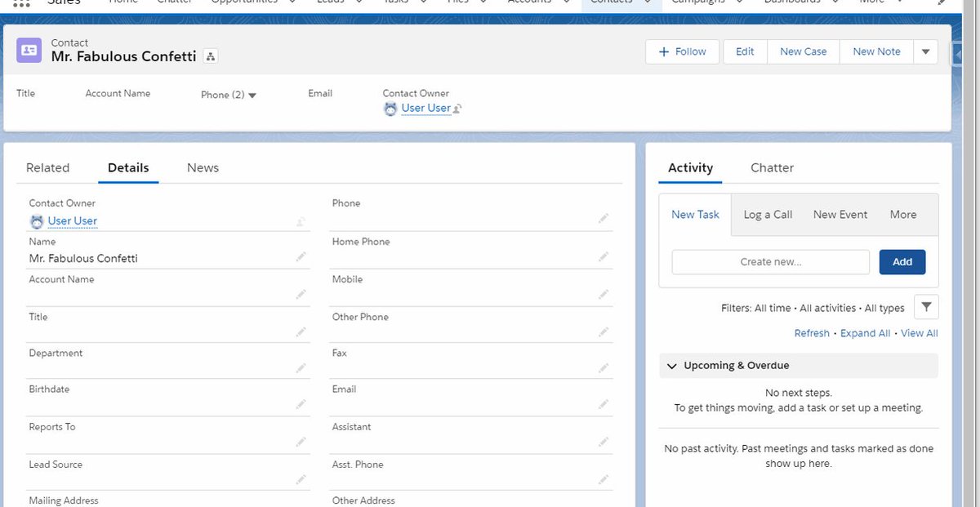Click the owner avatar in the Details tab
Image resolution: width=980 pixels, height=507 pixels.
pos(37,221)
